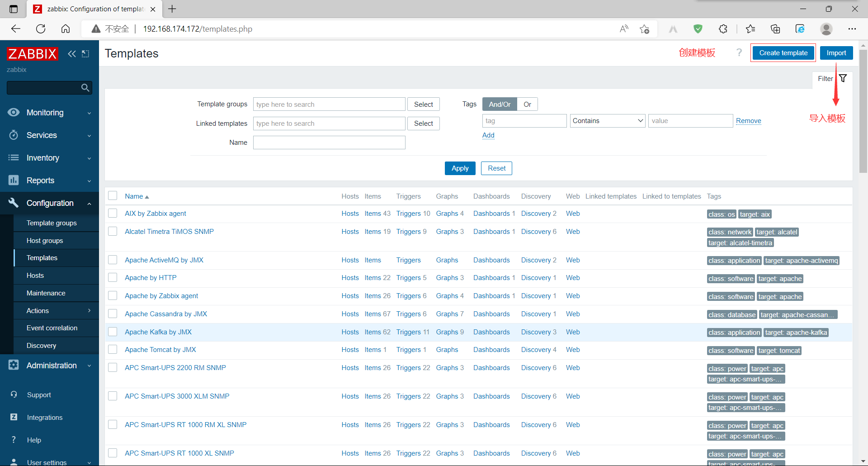Open Discovery in Configuration menu
868x466 pixels.
tap(57, 345)
